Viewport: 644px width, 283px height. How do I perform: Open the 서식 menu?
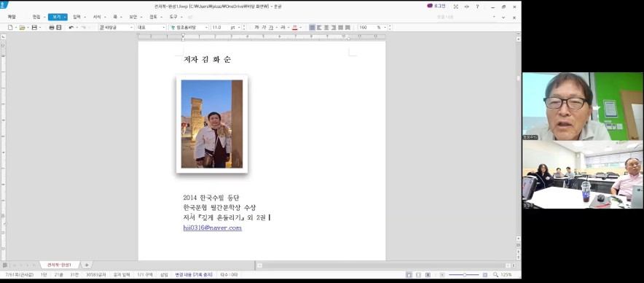(97, 17)
